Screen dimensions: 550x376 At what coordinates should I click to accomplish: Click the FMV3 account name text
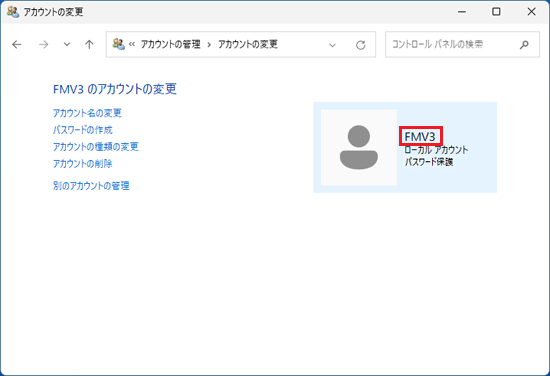[420, 136]
